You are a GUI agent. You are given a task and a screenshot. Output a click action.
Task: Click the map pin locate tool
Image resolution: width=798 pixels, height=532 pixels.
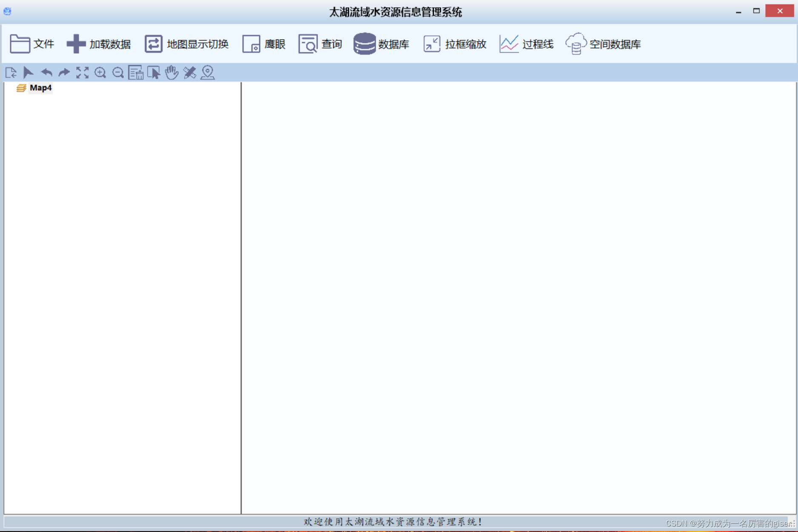tap(208, 73)
